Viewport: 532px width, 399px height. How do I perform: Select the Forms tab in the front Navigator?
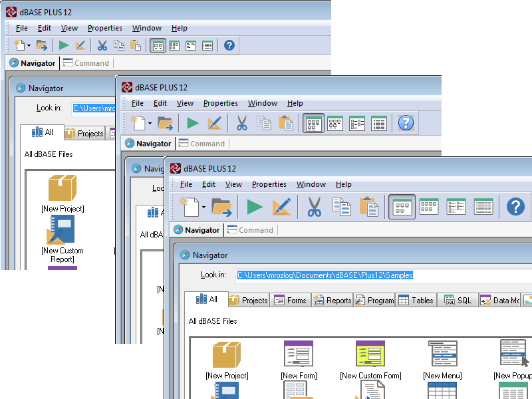(290, 301)
